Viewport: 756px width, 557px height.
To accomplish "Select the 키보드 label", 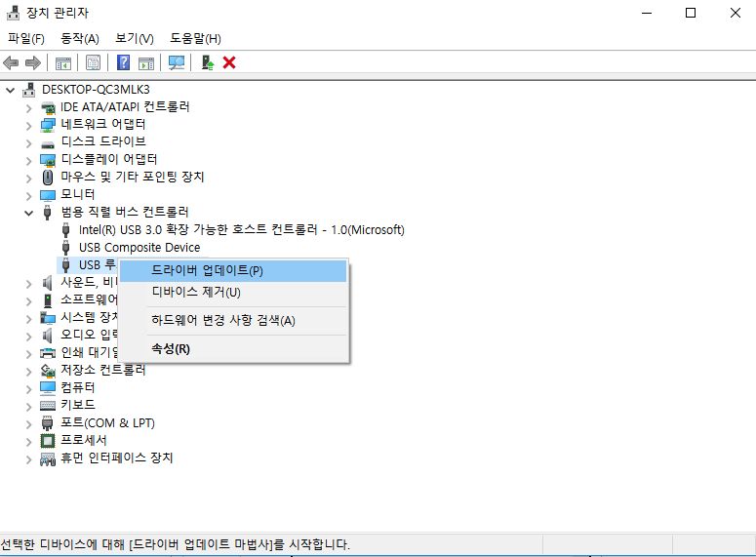I will 78,405.
